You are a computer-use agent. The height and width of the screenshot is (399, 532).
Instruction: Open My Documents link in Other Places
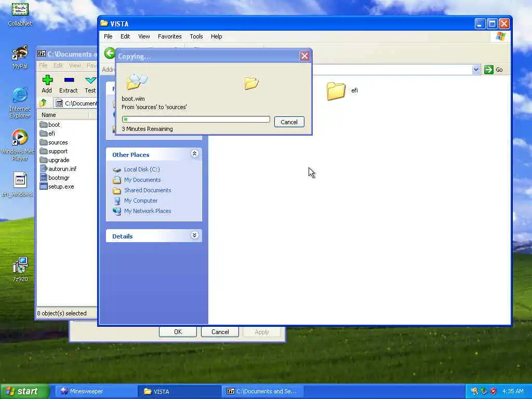137,180
